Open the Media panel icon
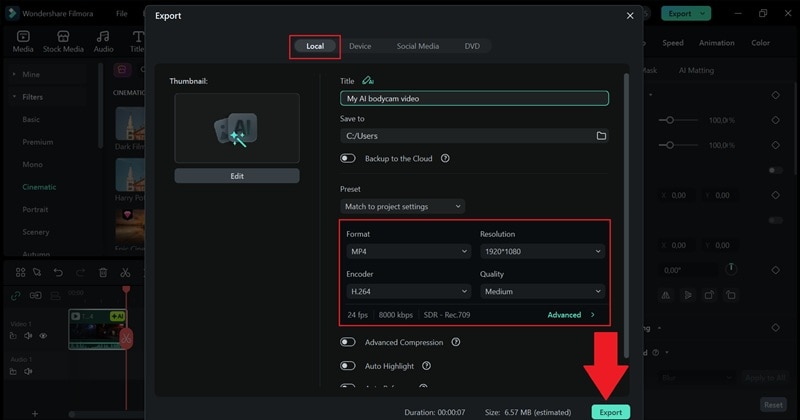Viewport: 800px width, 420px height. tap(23, 41)
